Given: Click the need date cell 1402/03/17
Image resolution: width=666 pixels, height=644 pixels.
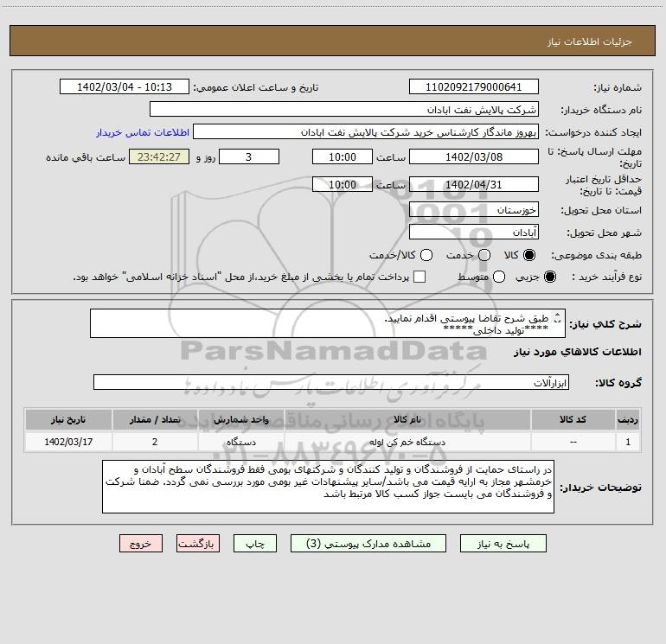Looking at the screenshot, I should [68, 442].
